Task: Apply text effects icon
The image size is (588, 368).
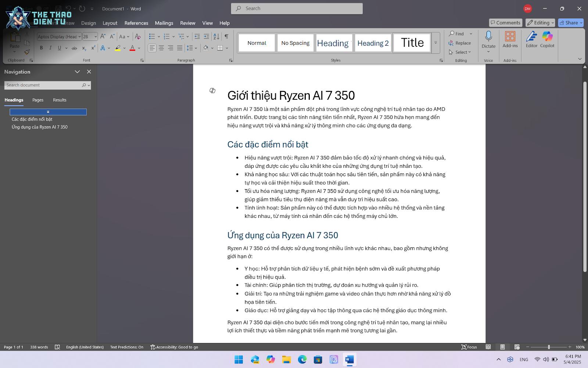Action: tap(103, 48)
